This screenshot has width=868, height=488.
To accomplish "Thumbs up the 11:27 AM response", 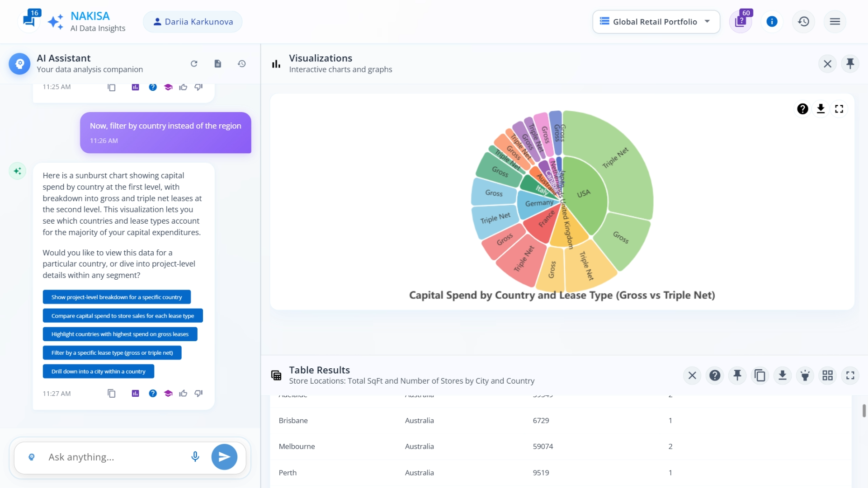I will click(183, 394).
